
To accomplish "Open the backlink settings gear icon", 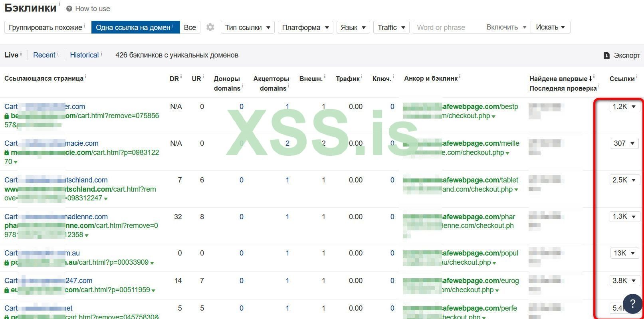I will click(210, 27).
